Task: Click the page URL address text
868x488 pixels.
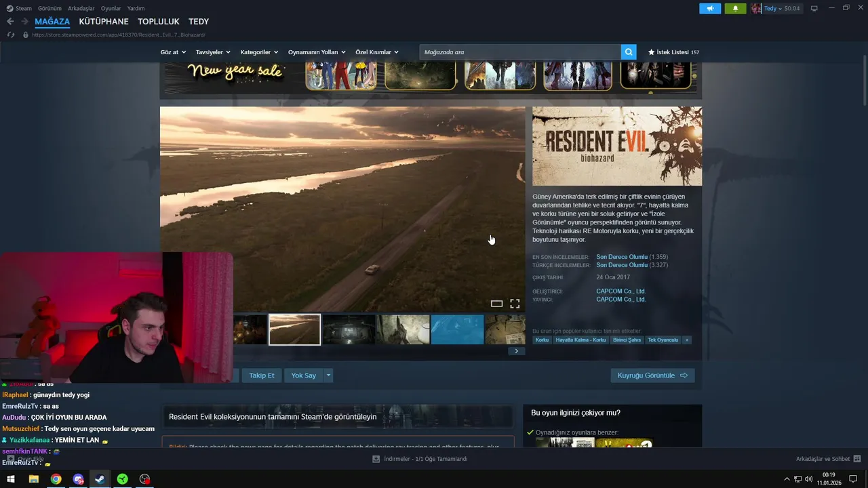Action: pyautogui.click(x=119, y=35)
